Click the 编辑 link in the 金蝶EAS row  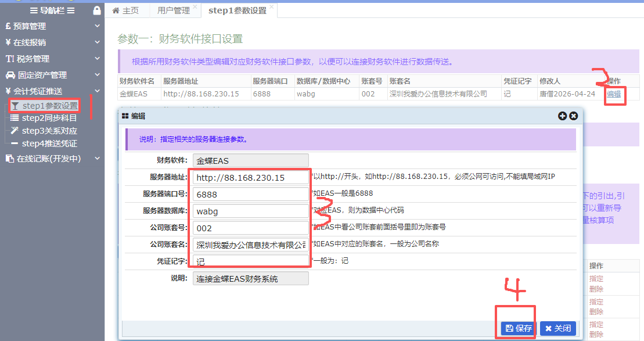coord(613,94)
